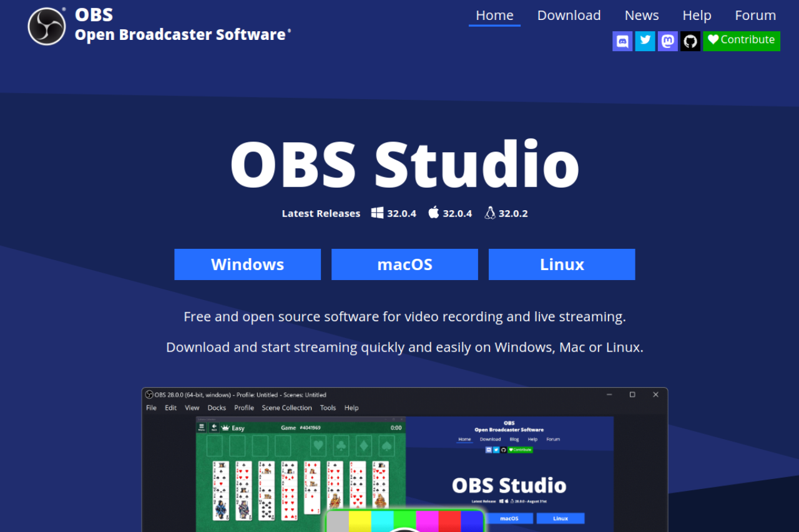Visit the Forum
799x532 pixels.
tap(755, 15)
